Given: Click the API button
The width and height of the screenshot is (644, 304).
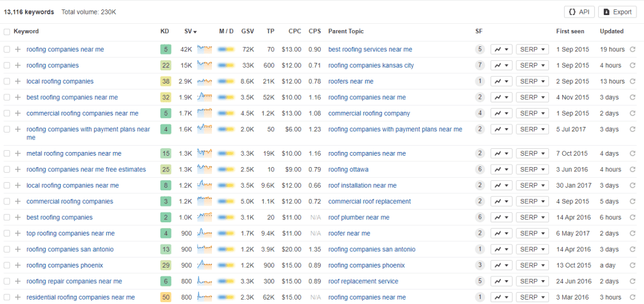Looking at the screenshot, I should point(579,12).
